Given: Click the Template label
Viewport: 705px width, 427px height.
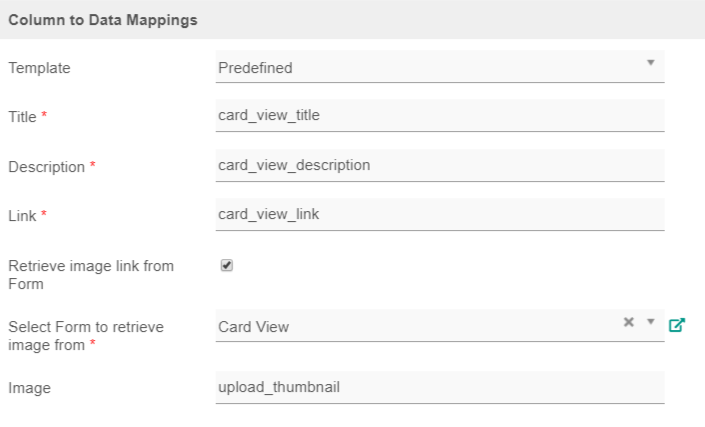Looking at the screenshot, I should pos(39,68).
